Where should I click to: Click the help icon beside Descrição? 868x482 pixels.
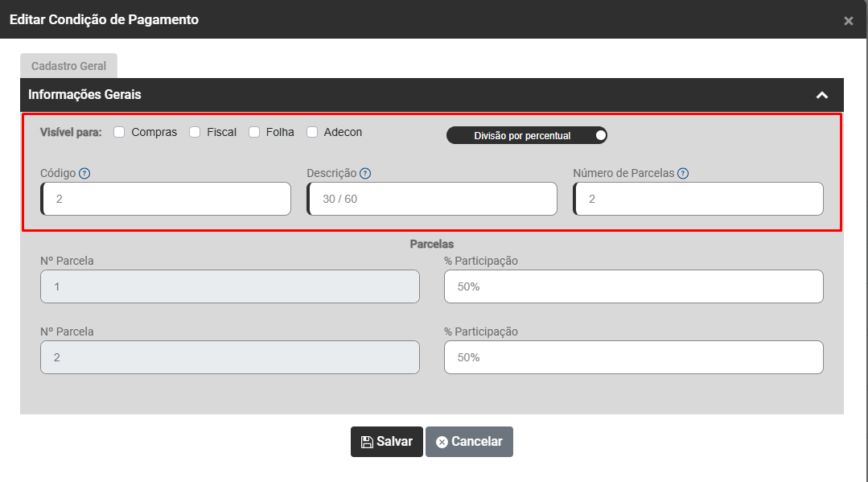[365, 173]
